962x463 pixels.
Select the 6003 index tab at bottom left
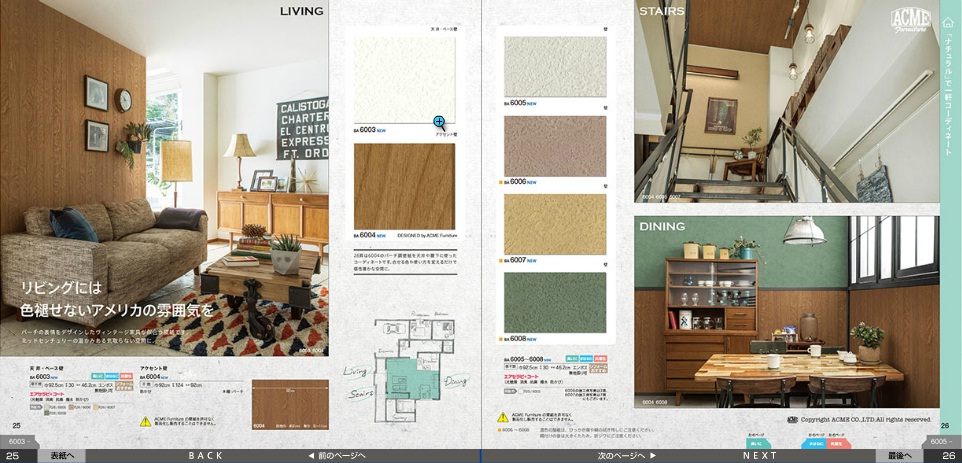pyautogui.click(x=18, y=441)
